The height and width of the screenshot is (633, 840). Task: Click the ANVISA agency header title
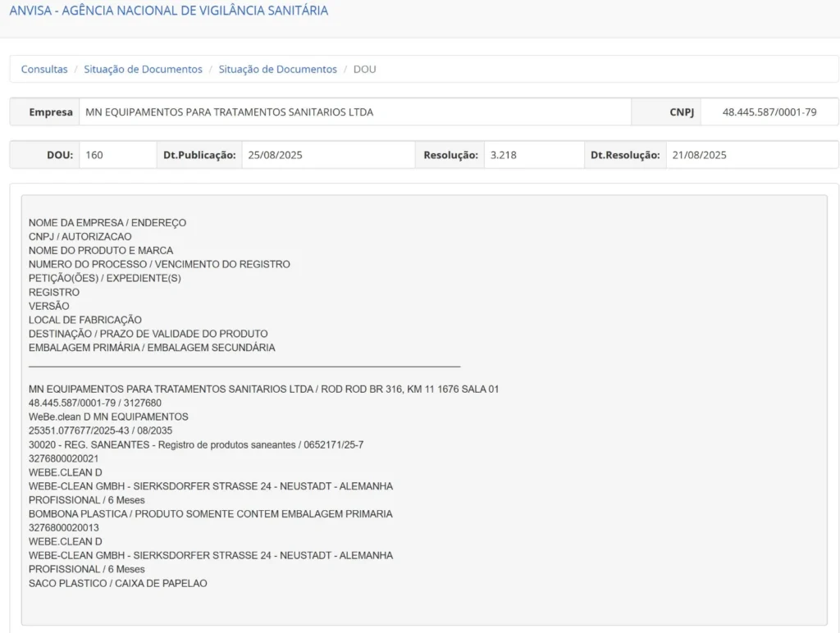click(168, 11)
